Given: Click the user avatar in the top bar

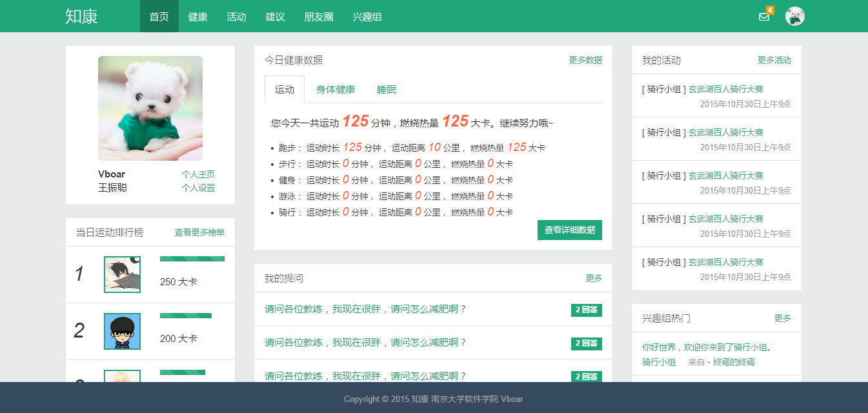Looking at the screenshot, I should tap(795, 16).
